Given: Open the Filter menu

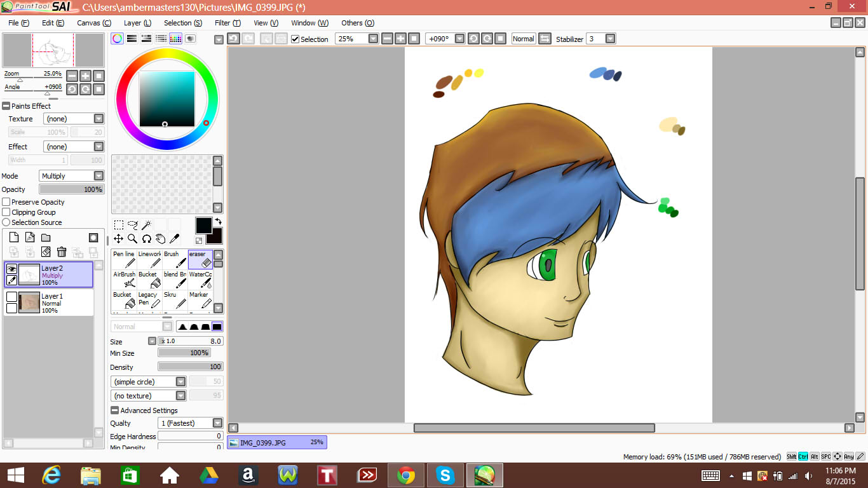Looking at the screenshot, I should [227, 23].
